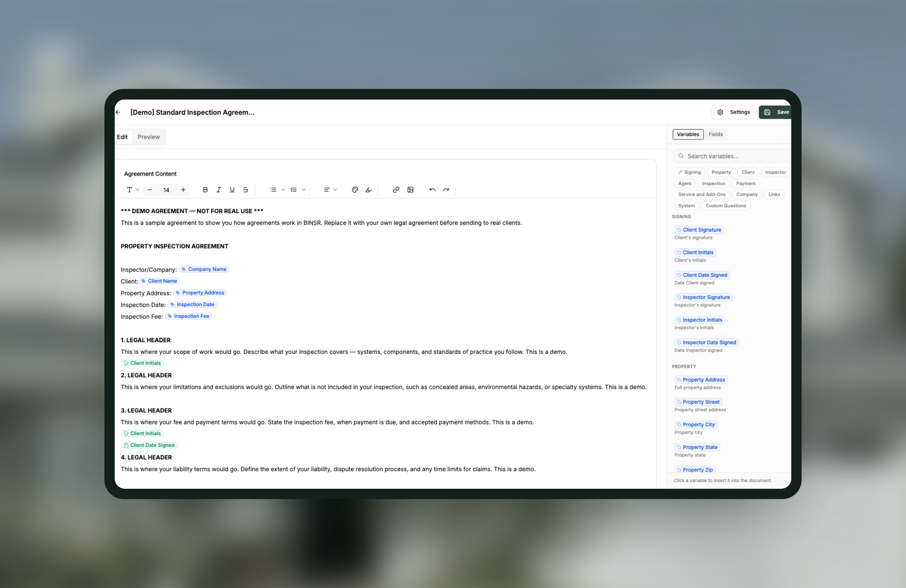Toggle bold formatting

tap(205, 190)
